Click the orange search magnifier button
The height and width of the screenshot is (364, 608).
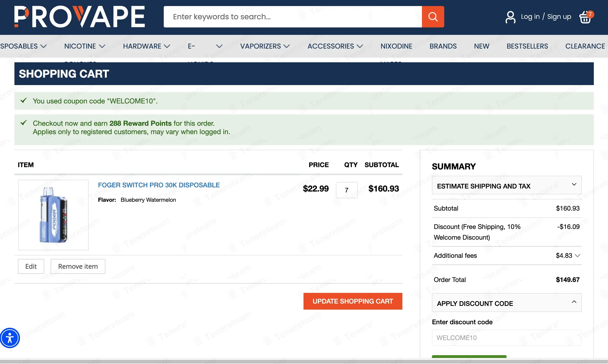[433, 17]
